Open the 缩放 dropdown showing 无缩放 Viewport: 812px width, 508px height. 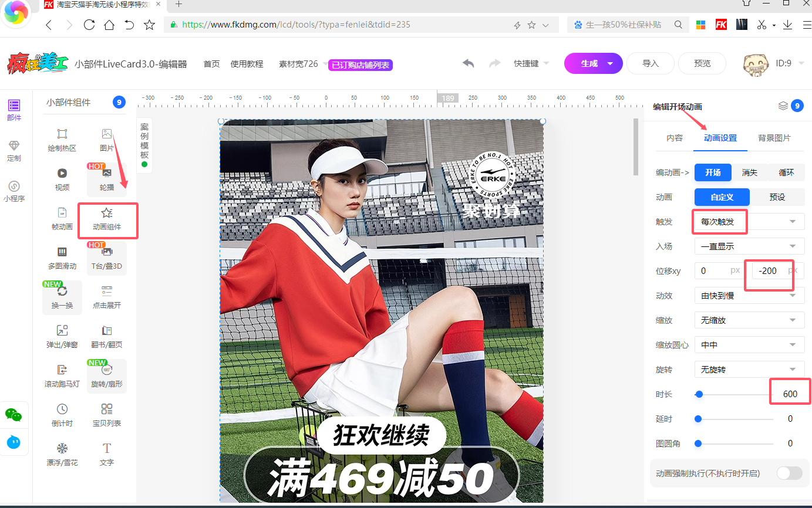pos(749,320)
